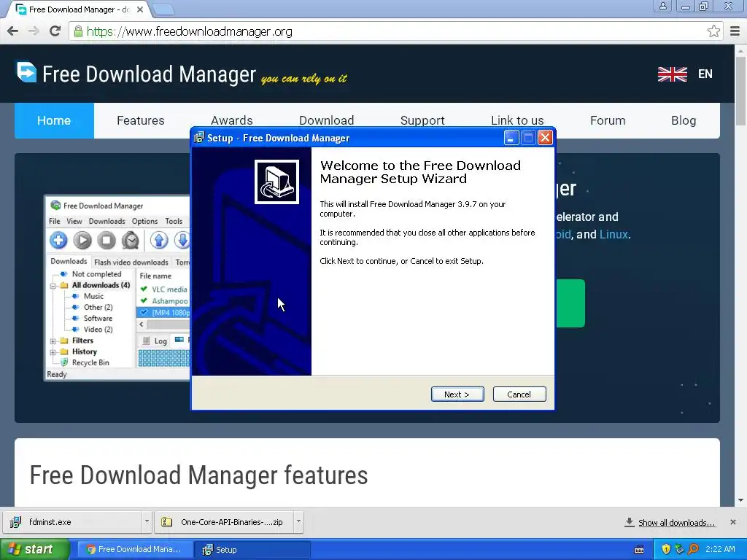Click the security shield tray icon

pyautogui.click(x=666, y=550)
